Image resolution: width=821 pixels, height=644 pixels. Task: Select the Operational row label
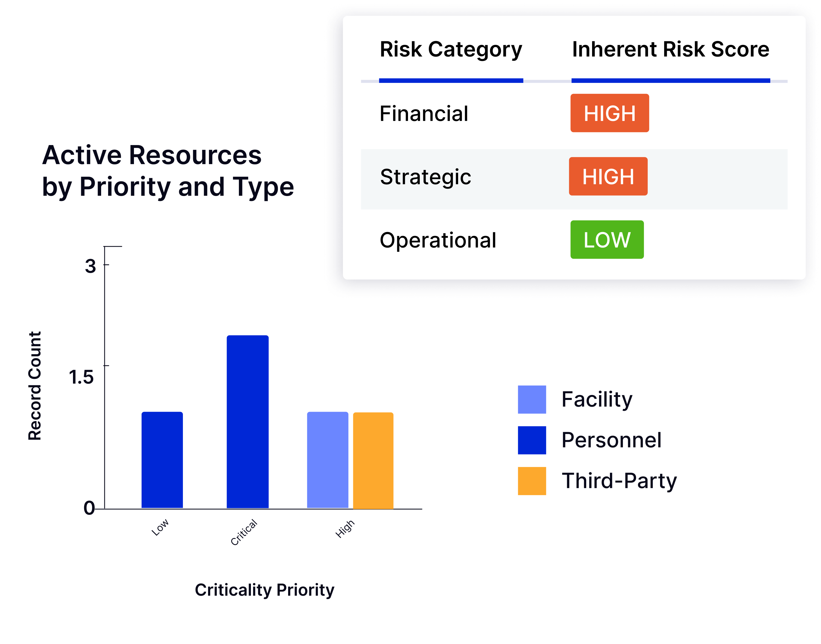pyautogui.click(x=438, y=240)
